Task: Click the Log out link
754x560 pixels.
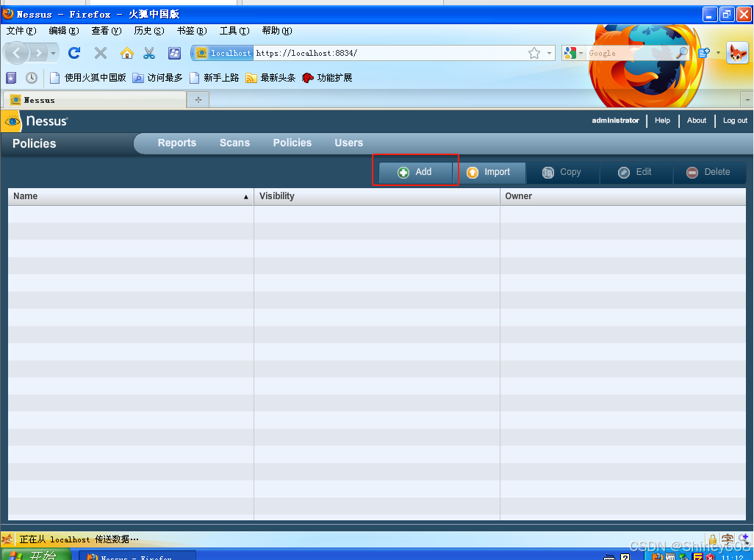Action: pos(735,121)
